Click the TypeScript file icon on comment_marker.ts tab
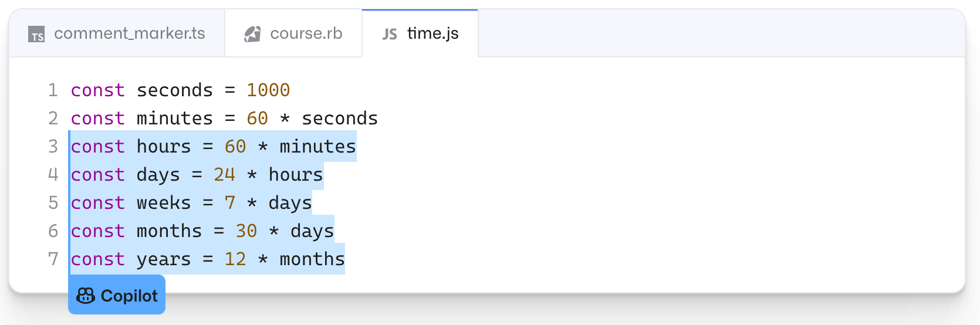Screen dimensions: 980x325 tap(36, 35)
